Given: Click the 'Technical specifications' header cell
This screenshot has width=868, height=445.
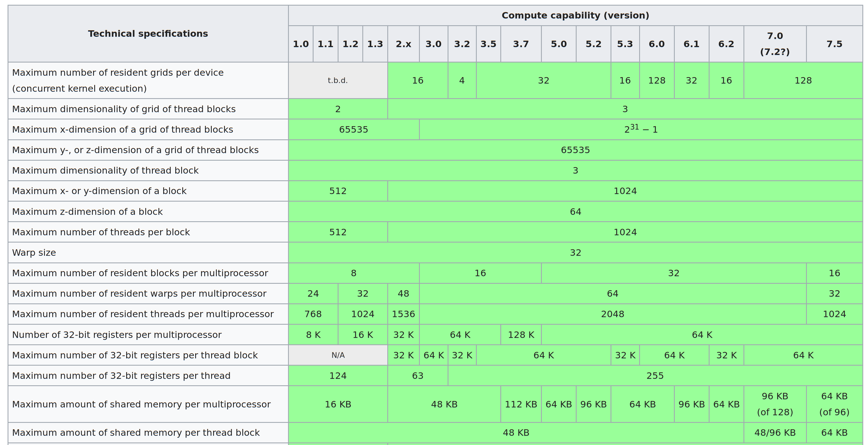Looking at the screenshot, I should (x=148, y=34).
